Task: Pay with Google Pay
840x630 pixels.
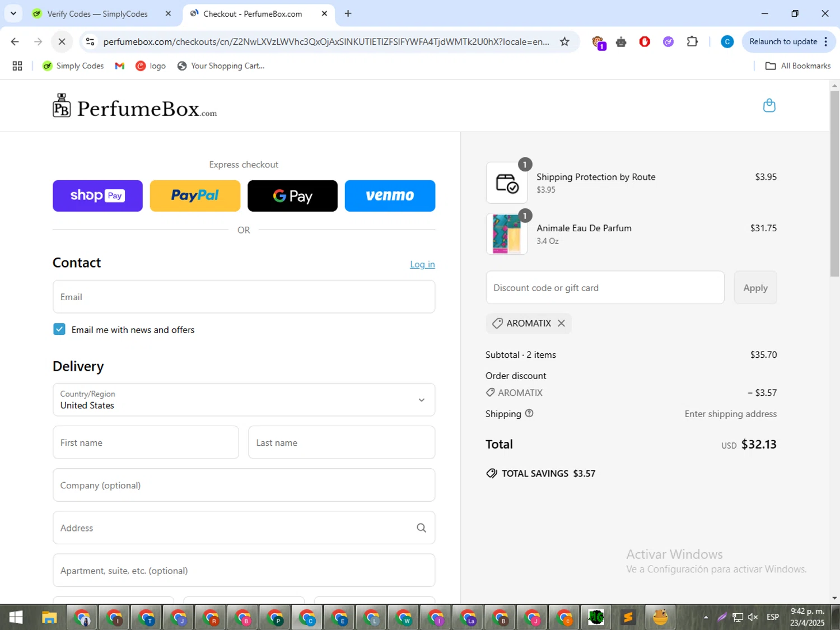Action: coord(292,195)
